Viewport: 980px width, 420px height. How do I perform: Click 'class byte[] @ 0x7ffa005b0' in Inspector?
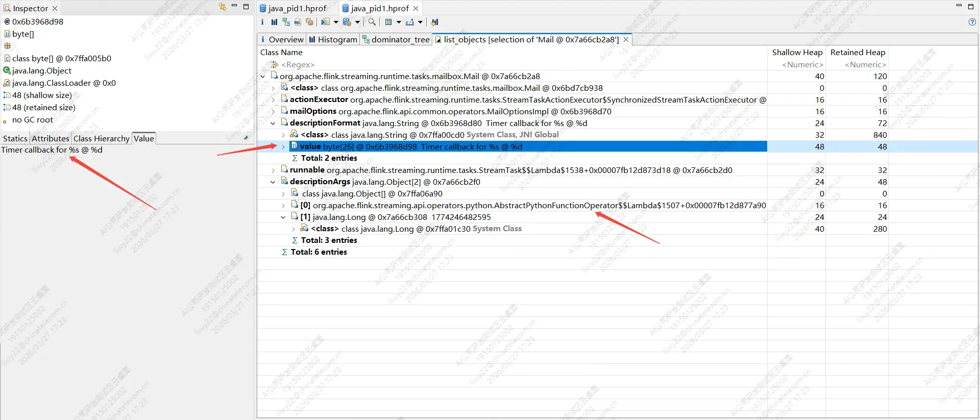click(61, 59)
